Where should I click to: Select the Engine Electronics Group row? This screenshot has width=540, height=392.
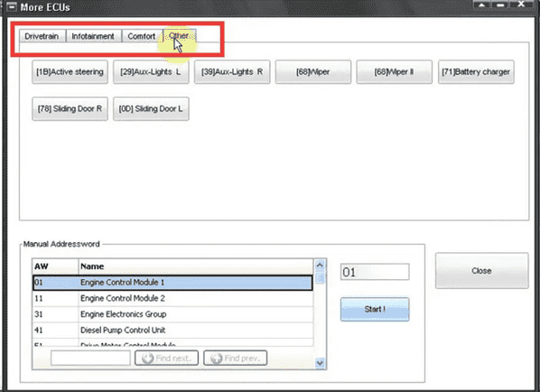click(172, 314)
